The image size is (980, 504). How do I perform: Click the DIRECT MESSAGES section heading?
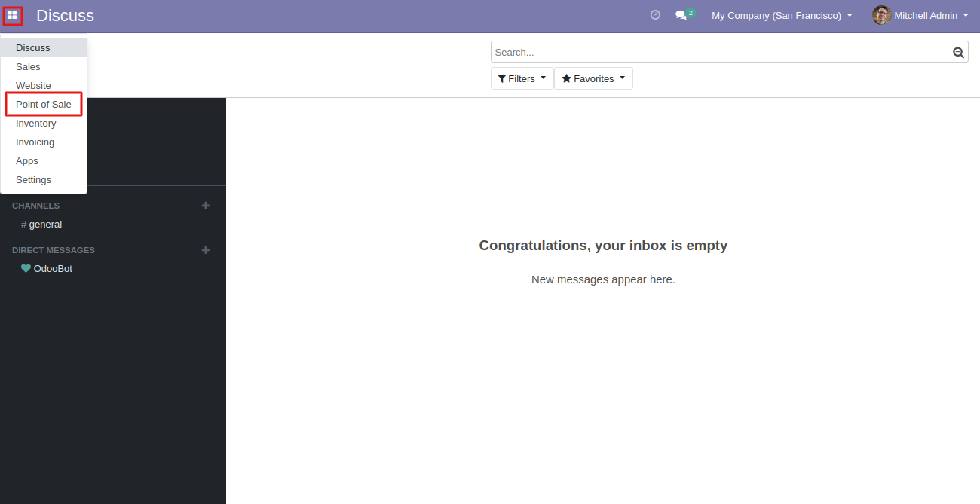click(x=54, y=250)
